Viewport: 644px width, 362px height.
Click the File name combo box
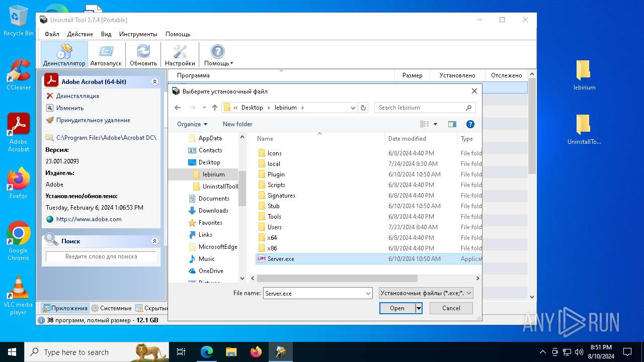point(317,293)
